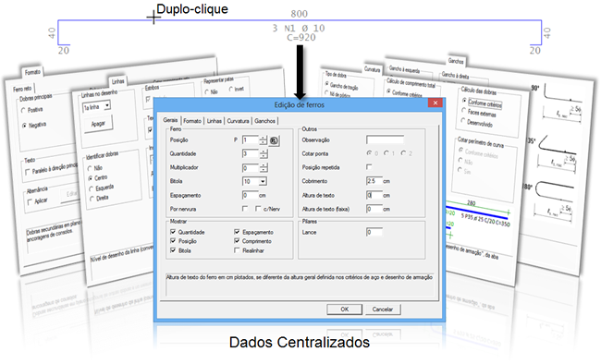The image size is (601, 364).
Task: Click the Quantidade value field
Action: point(251,153)
